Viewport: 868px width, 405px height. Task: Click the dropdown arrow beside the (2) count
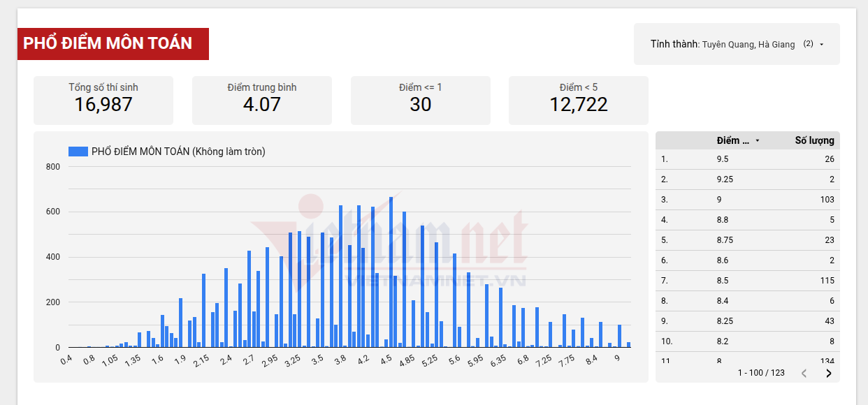click(x=822, y=44)
